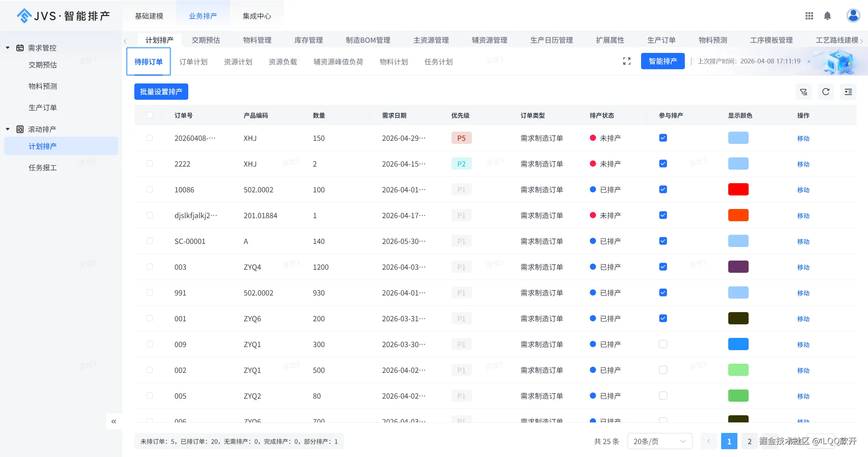Enable 参与排产 for order 009
868x457 pixels.
tap(663, 344)
